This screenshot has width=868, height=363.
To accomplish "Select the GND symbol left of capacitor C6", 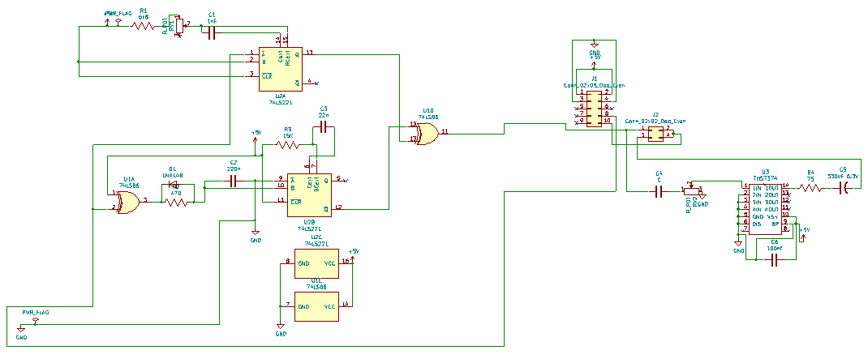I will coord(738,244).
